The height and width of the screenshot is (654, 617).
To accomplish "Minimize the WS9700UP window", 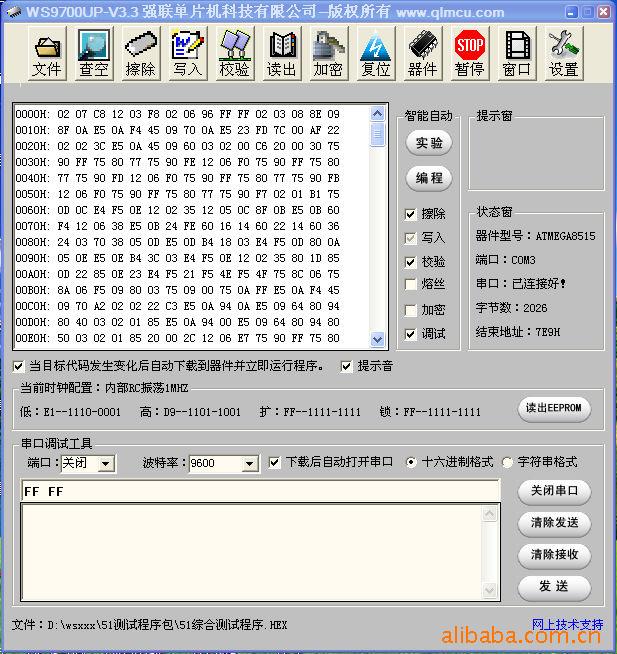I will 572,12.
